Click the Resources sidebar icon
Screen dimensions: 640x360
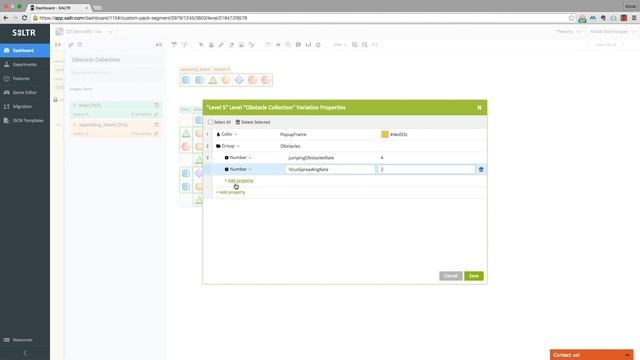click(7, 340)
